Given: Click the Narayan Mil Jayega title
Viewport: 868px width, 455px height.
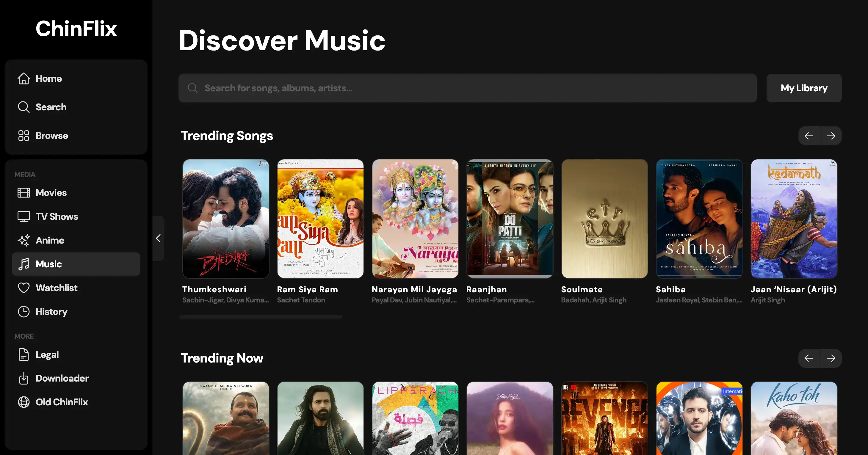Looking at the screenshot, I should coord(414,289).
